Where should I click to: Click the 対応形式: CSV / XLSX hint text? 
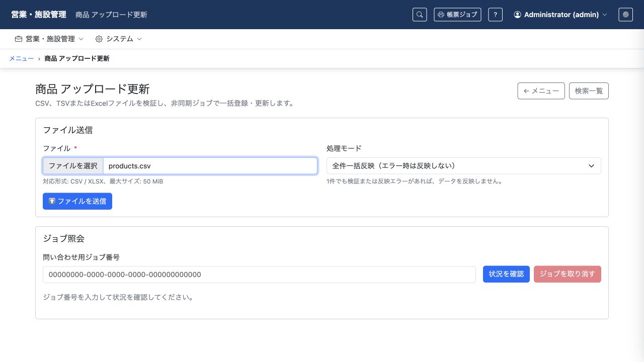pos(103,182)
